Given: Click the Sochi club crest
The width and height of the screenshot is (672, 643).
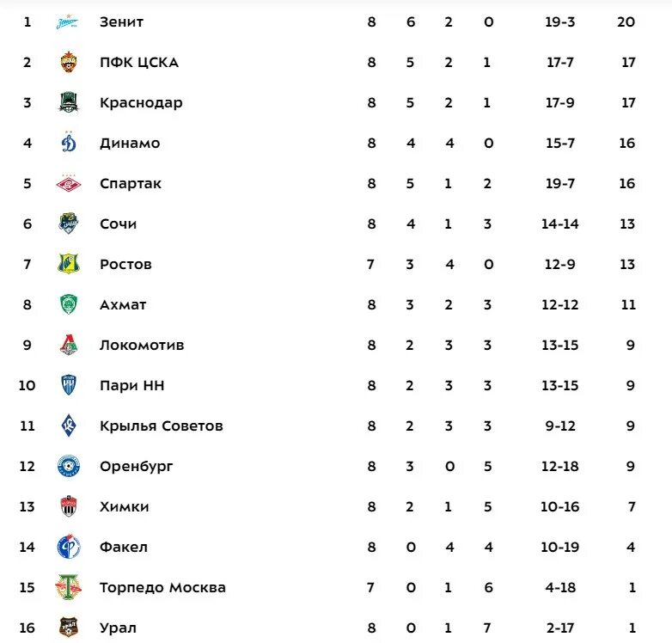Looking at the screenshot, I should click(68, 224).
